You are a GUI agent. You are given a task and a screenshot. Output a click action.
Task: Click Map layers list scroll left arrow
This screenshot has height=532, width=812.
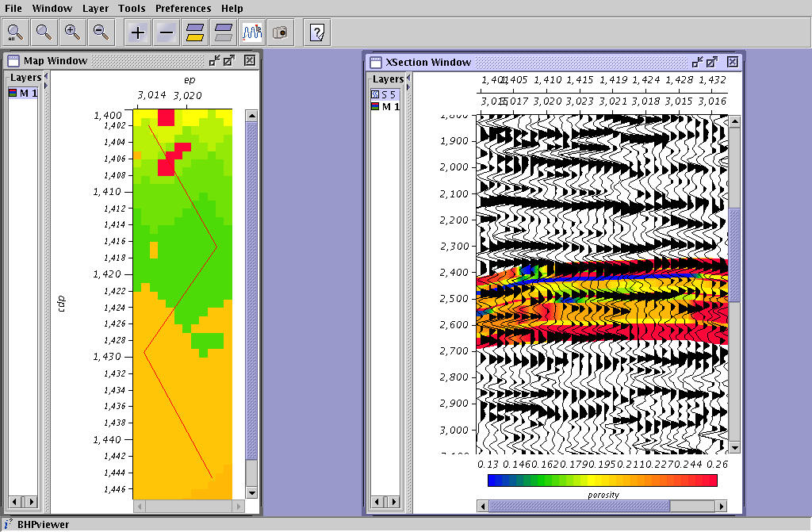click(14, 501)
